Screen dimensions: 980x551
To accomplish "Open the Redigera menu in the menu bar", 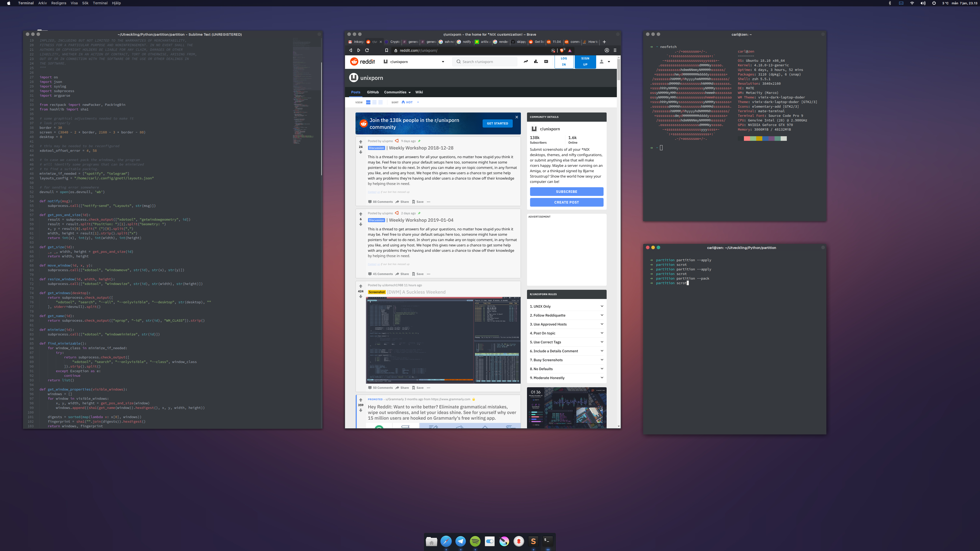I will [59, 3].
